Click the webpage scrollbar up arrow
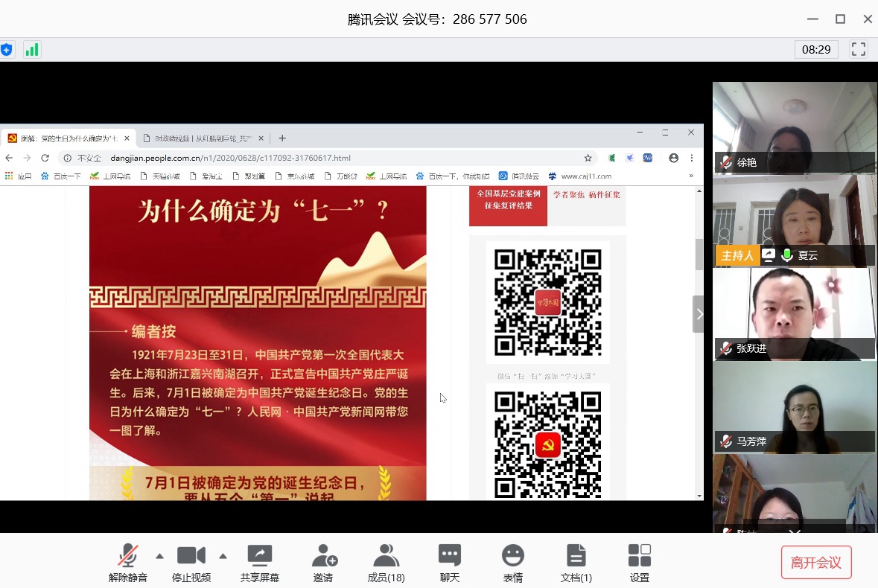The width and height of the screenshot is (878, 588). click(699, 191)
